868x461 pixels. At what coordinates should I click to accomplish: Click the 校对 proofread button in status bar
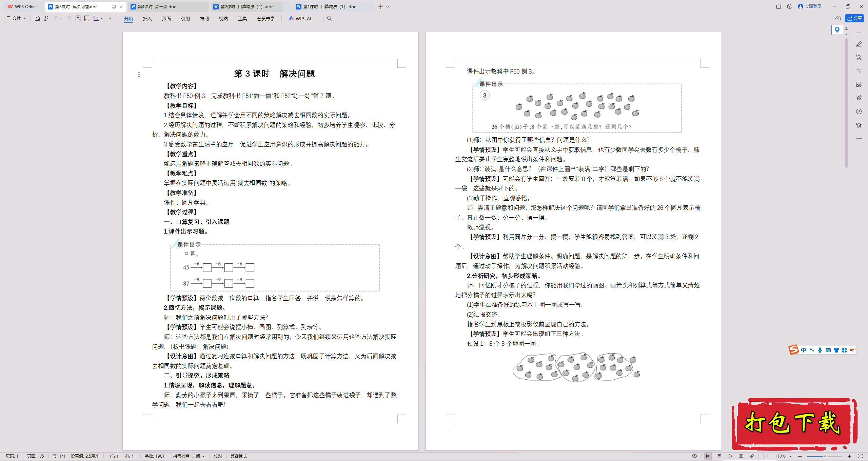218,456
